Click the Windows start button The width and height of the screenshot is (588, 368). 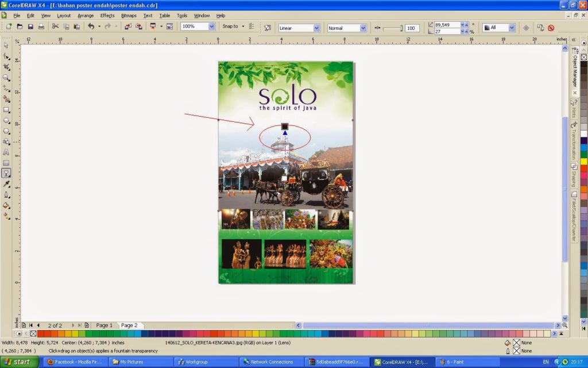pos(19,362)
